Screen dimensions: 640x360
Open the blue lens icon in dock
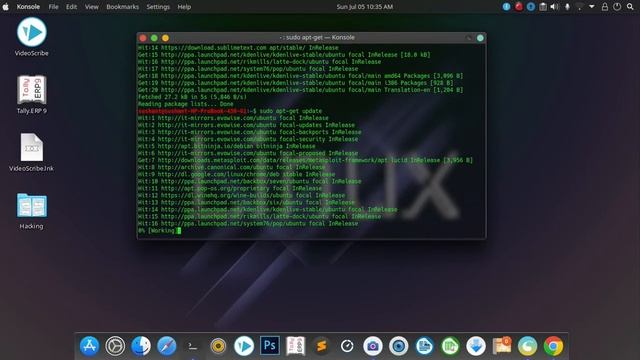[399, 346]
